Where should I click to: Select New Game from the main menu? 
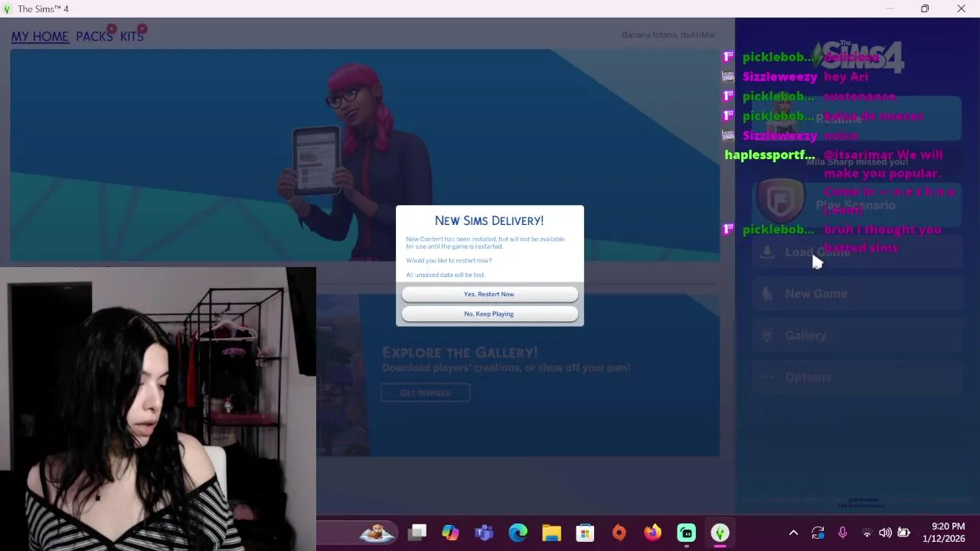coord(857,294)
